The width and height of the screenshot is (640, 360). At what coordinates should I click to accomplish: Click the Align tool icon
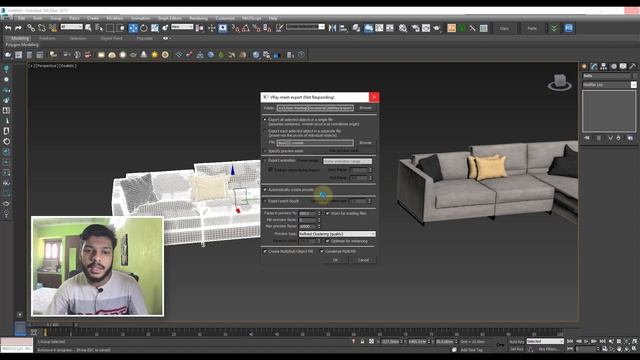point(343,28)
